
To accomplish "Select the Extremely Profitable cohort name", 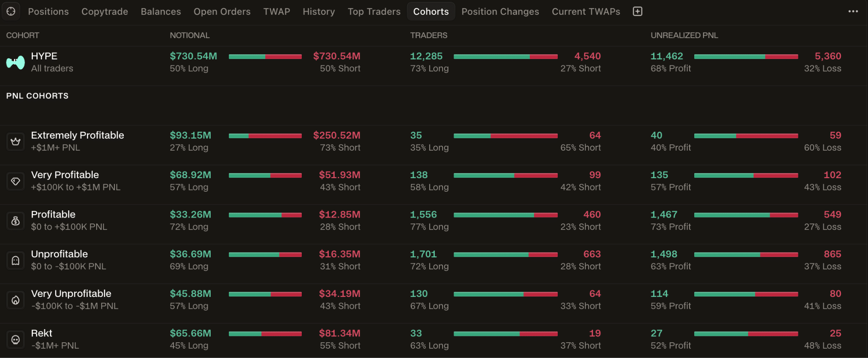I will (x=78, y=135).
